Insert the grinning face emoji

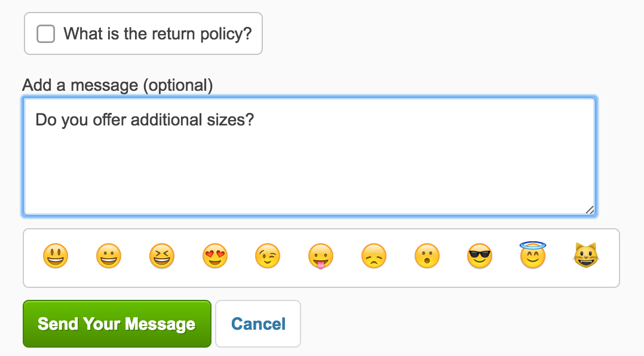[109, 257]
